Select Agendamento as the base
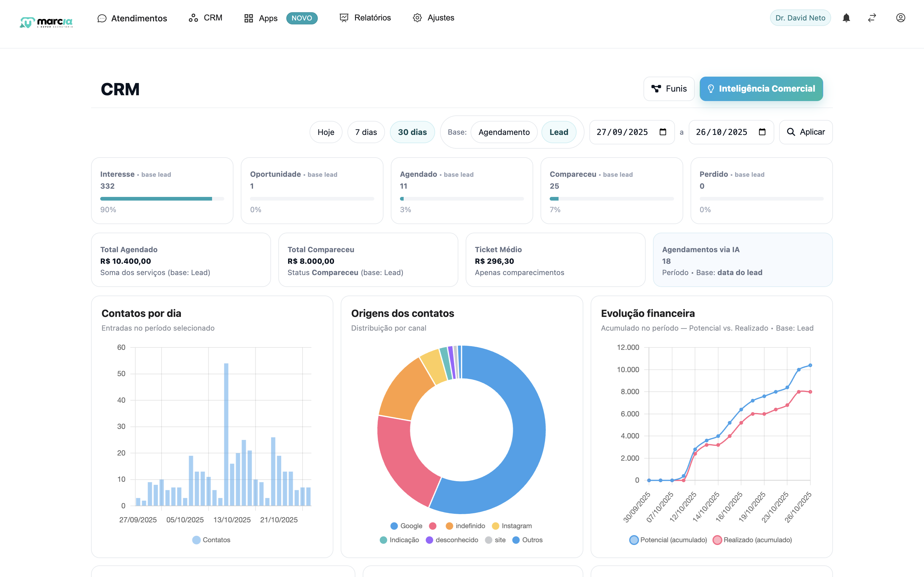 (x=504, y=132)
